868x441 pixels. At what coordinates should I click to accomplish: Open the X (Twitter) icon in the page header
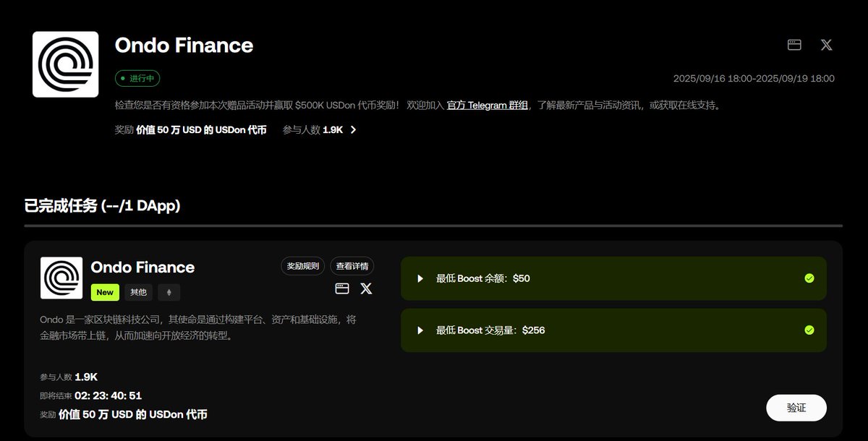[826, 45]
